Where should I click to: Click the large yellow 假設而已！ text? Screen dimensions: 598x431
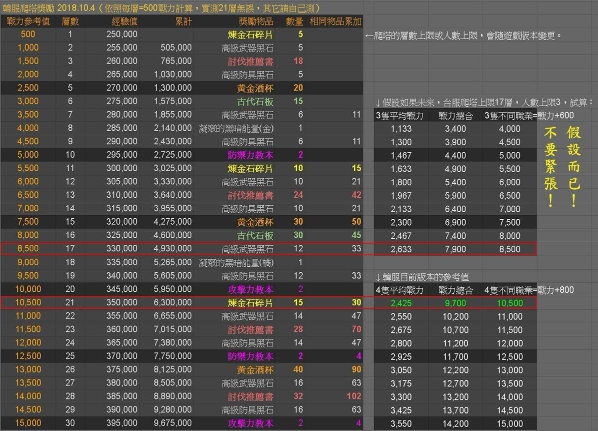tap(574, 167)
